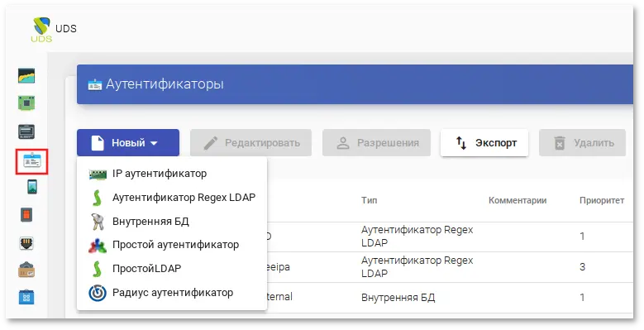Click the UDS logo icon

click(41, 30)
